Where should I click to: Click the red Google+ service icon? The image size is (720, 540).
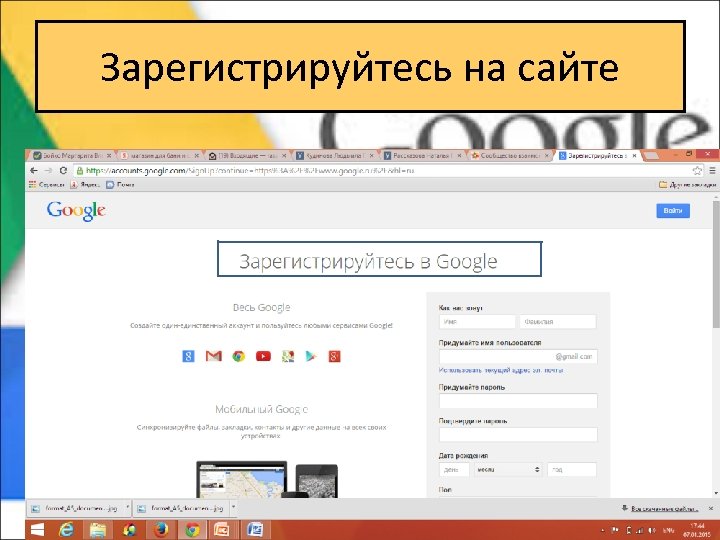[x=334, y=356]
